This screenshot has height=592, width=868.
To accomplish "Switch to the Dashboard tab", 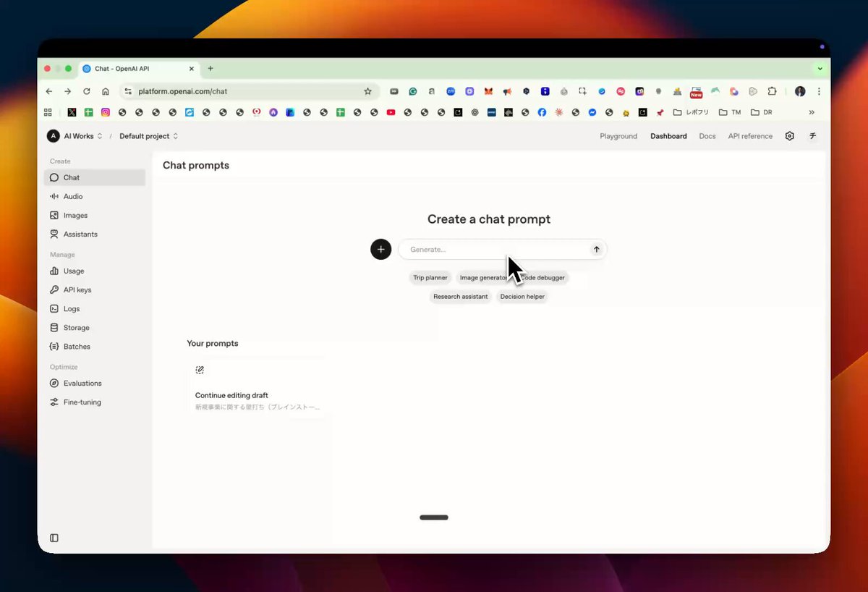I will point(668,136).
